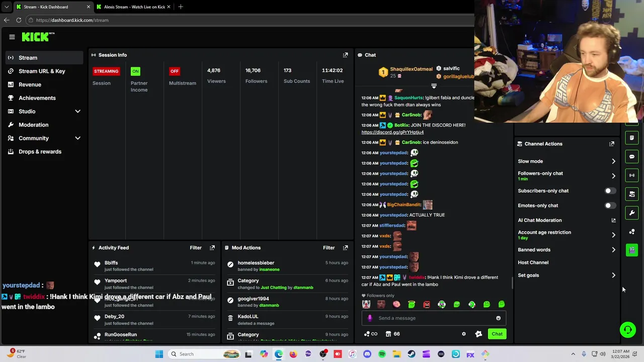Pop out the Channel Actions panel
Image resolution: width=644 pixels, height=362 pixels.
coord(612,144)
